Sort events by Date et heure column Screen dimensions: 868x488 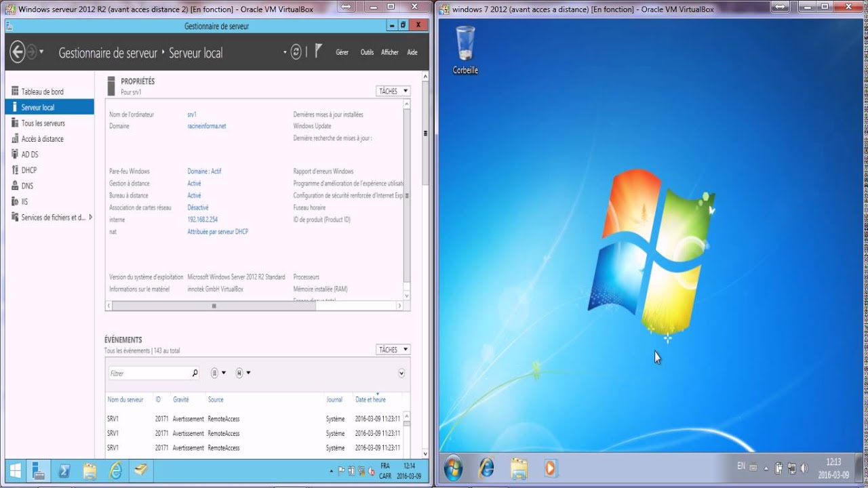(370, 400)
